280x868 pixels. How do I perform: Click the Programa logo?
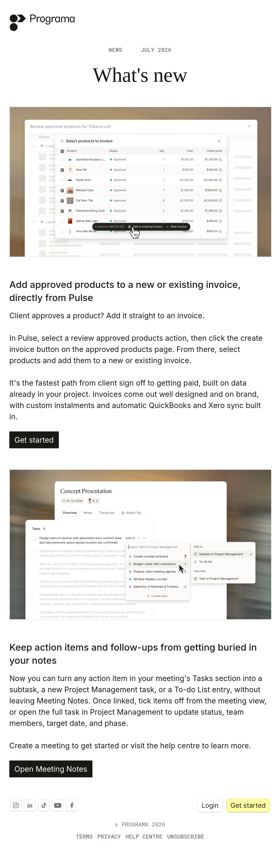(x=42, y=22)
